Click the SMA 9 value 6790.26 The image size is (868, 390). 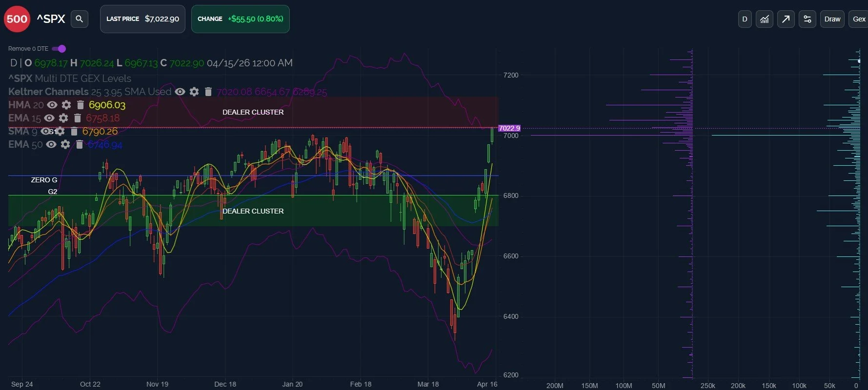(100, 131)
